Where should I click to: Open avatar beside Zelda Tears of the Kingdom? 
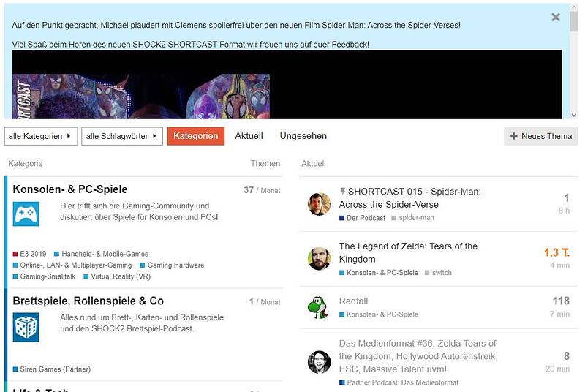point(320,259)
